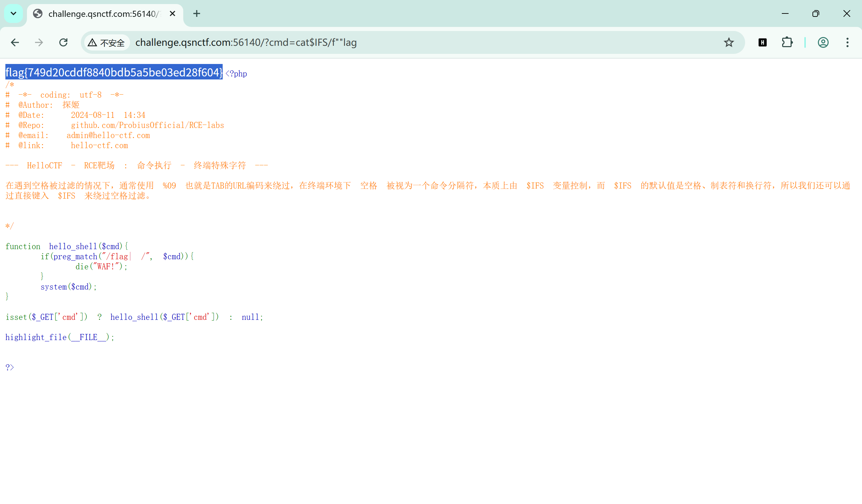Click the browser back arrow
Screen dimensions: 862x504
[15, 42]
